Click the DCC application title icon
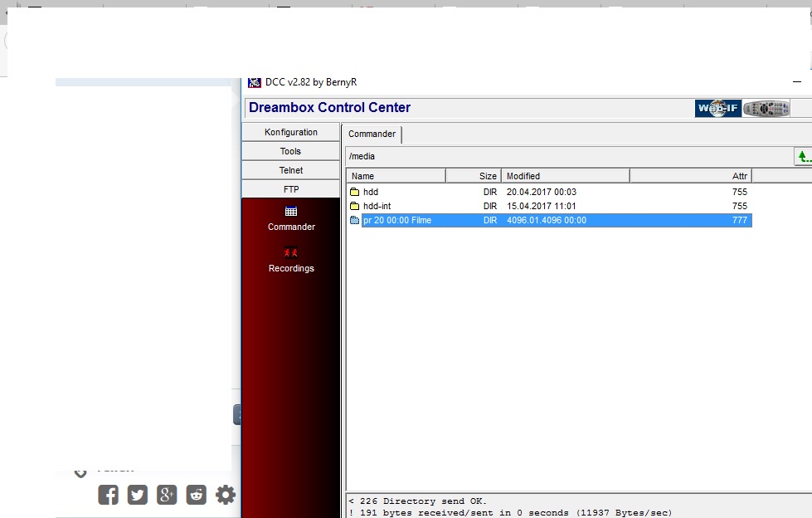Viewport: 812px width, 518px height. pyautogui.click(x=255, y=82)
